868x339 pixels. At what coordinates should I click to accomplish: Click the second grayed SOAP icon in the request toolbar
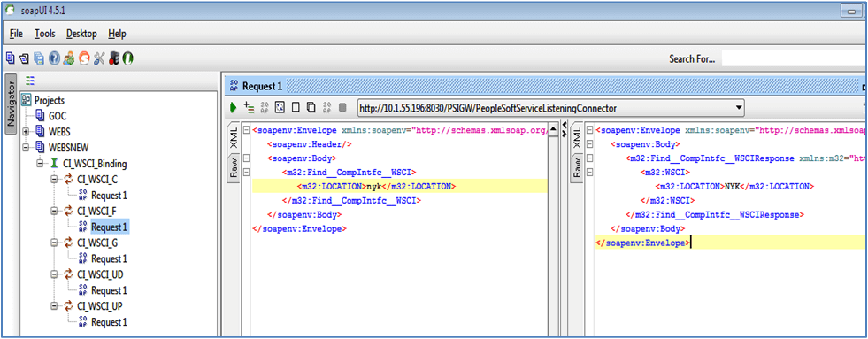tap(326, 107)
